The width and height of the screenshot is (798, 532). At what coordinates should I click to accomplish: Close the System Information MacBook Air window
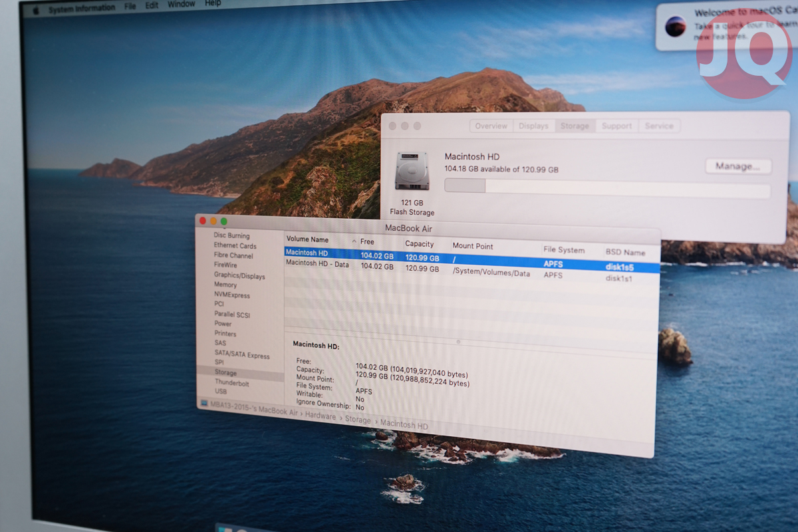[x=203, y=221]
